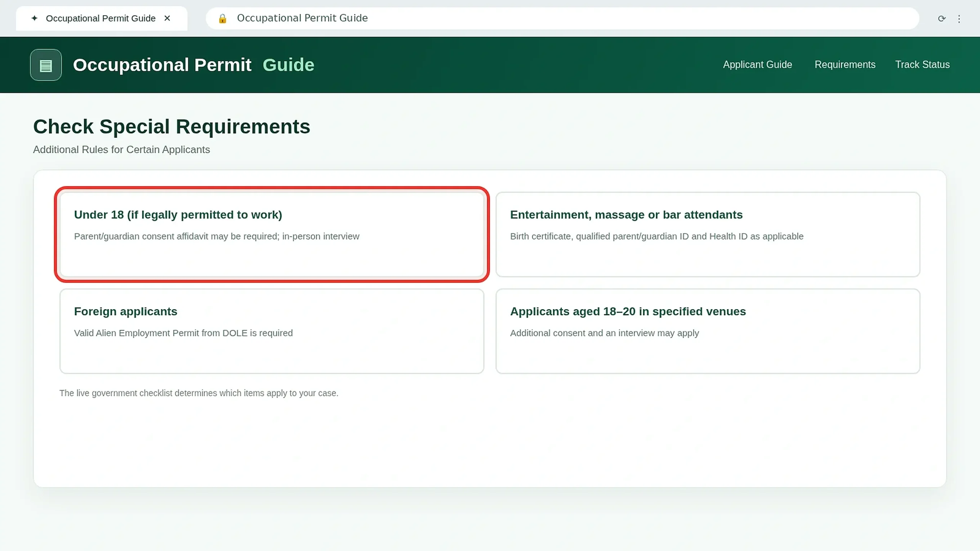Image resolution: width=980 pixels, height=551 pixels.
Task: Click the address bar URL field
Action: (x=562, y=18)
